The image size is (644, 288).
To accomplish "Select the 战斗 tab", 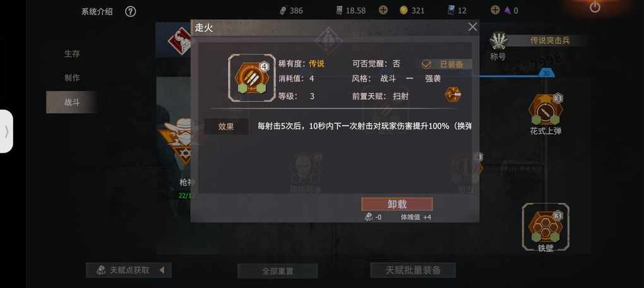I will (71, 102).
